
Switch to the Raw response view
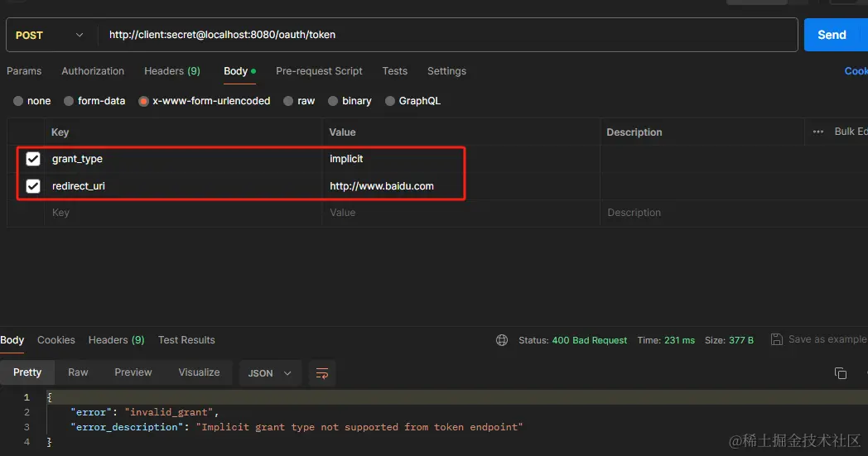point(78,372)
